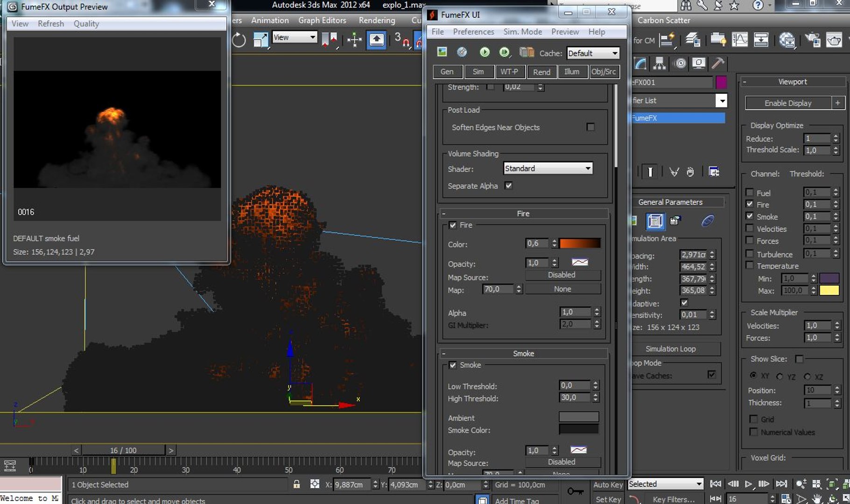Open the Cache Default dropdown
This screenshot has width=850, height=504.
(593, 53)
